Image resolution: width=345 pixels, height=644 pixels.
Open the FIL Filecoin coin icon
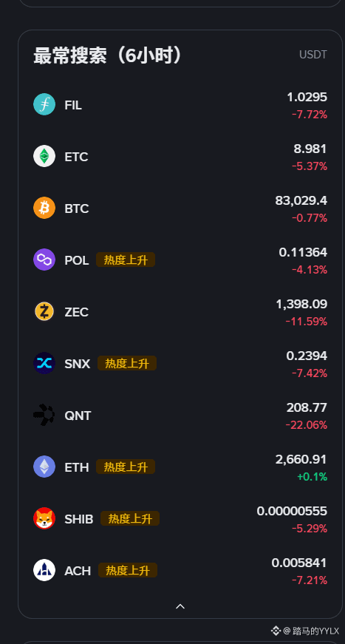(x=44, y=104)
